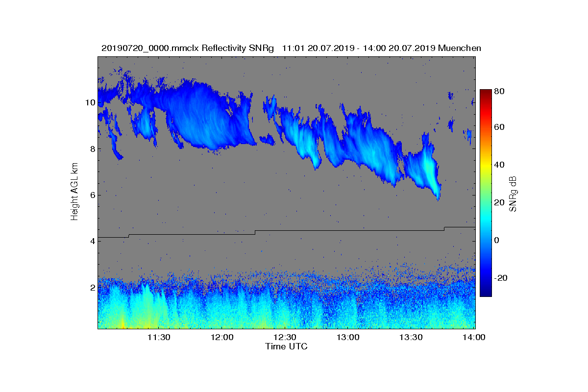Click the 13:30 time tick label
The image size is (588, 392).
click(412, 337)
